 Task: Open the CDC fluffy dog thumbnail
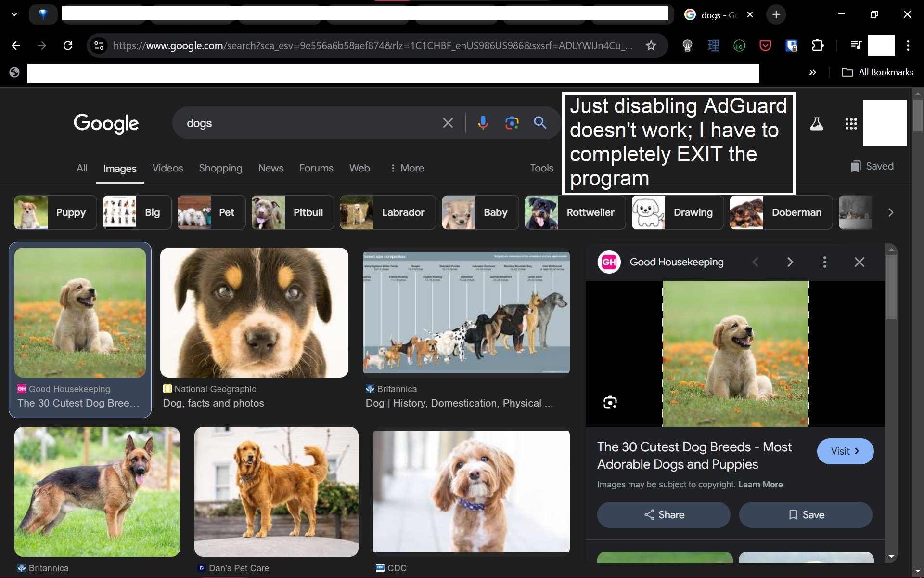471,492
